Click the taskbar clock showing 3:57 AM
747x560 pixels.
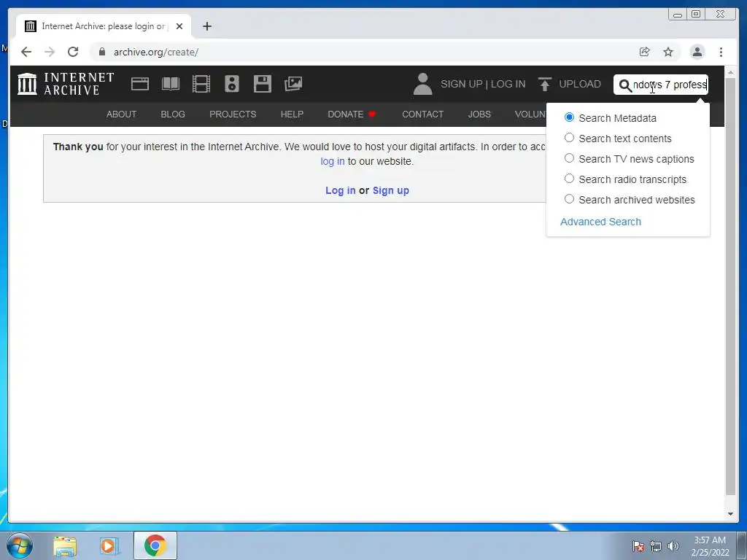point(710,546)
